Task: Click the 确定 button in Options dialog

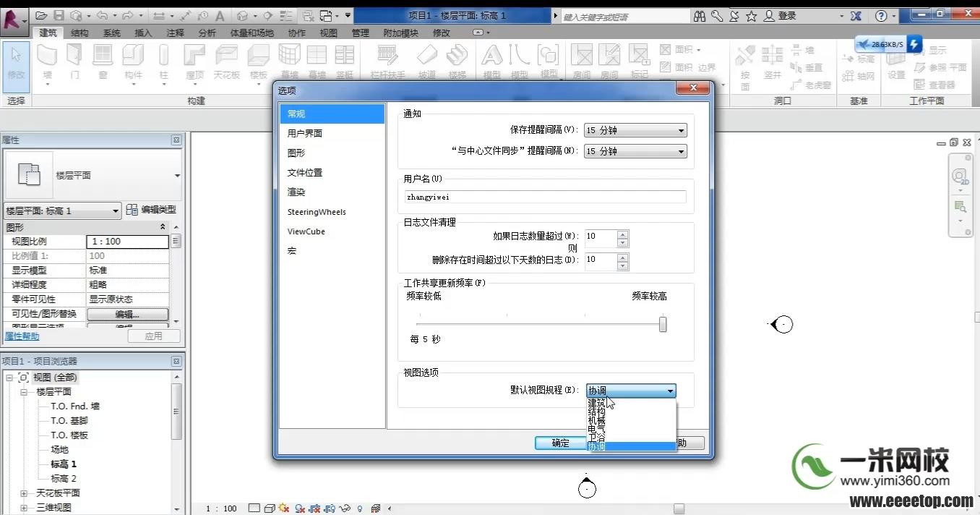Action: pyautogui.click(x=561, y=443)
